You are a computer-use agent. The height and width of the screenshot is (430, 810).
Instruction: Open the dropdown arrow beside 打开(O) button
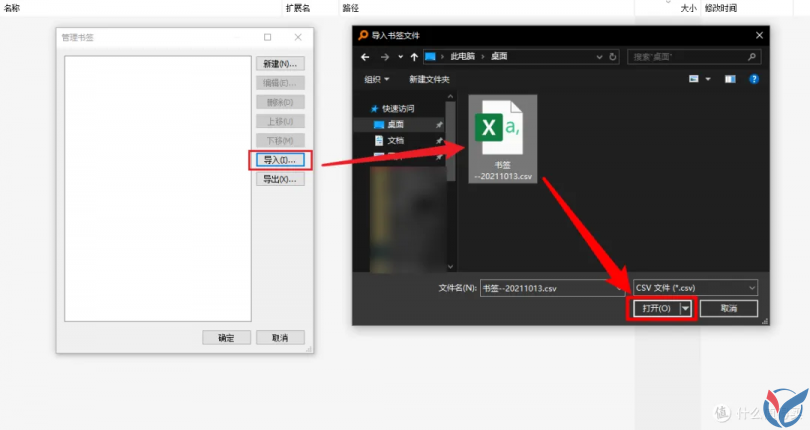coord(686,309)
